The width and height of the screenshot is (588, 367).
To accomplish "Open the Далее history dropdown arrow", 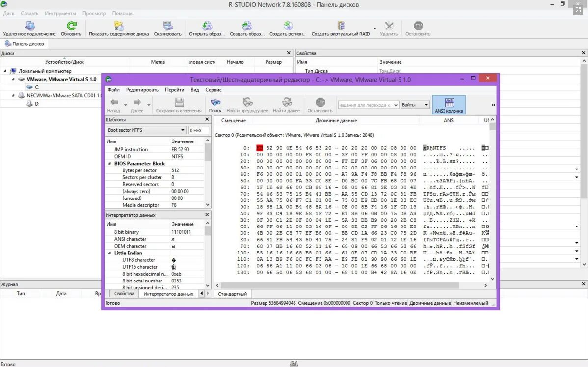I will 149,105.
